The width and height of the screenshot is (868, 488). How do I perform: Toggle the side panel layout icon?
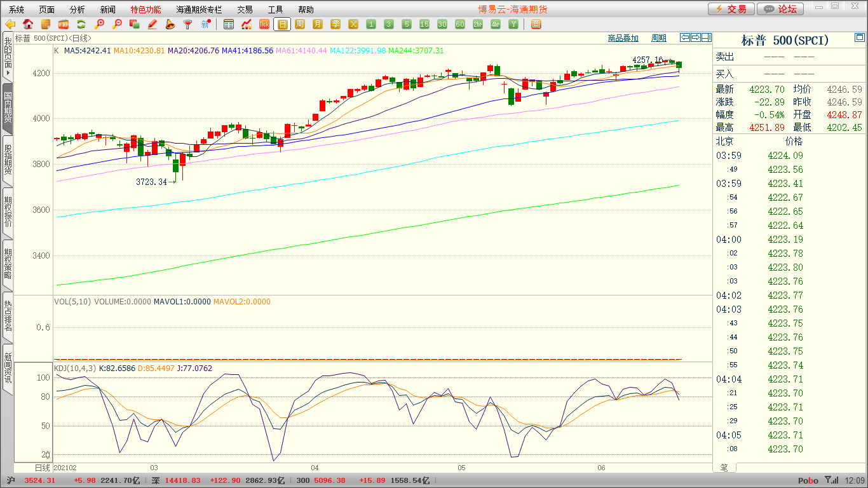tap(706, 37)
